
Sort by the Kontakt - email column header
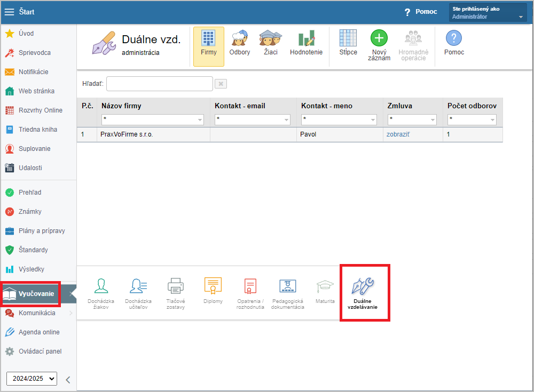(x=240, y=106)
